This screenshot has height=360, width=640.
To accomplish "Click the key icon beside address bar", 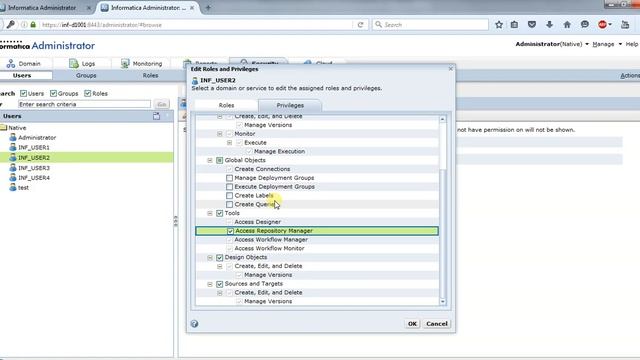I will click(x=11, y=25).
